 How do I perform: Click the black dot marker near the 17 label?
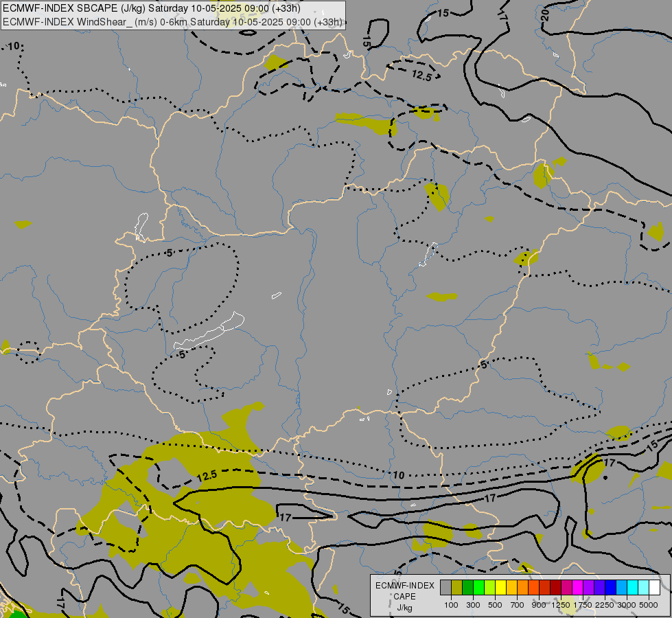(605, 477)
